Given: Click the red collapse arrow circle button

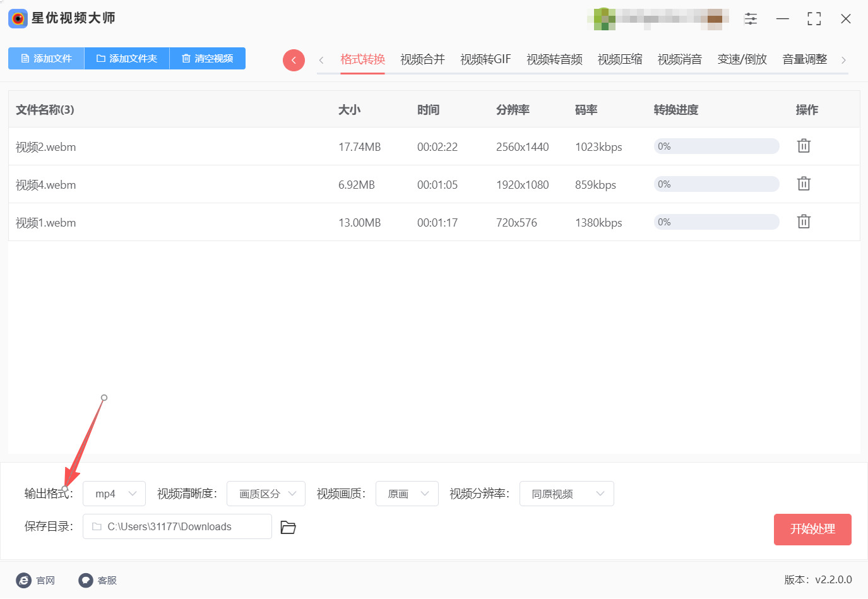Looking at the screenshot, I should coord(294,60).
